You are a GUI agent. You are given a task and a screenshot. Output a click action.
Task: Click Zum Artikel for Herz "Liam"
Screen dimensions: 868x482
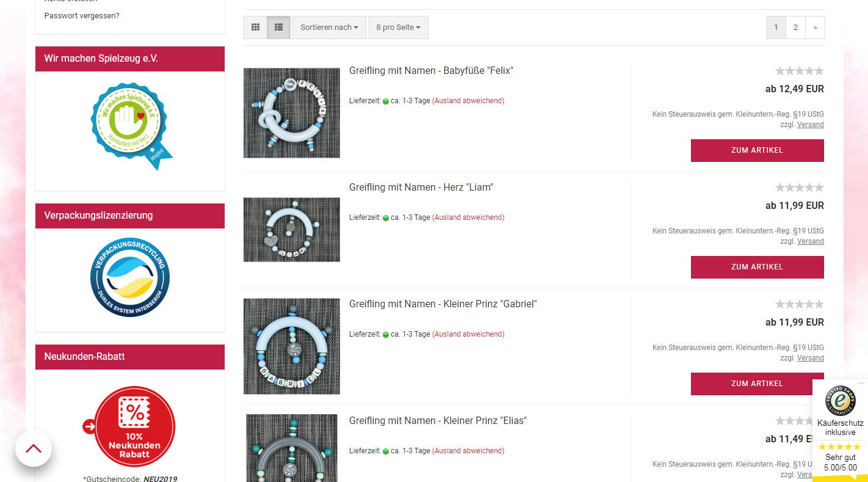[x=757, y=267]
